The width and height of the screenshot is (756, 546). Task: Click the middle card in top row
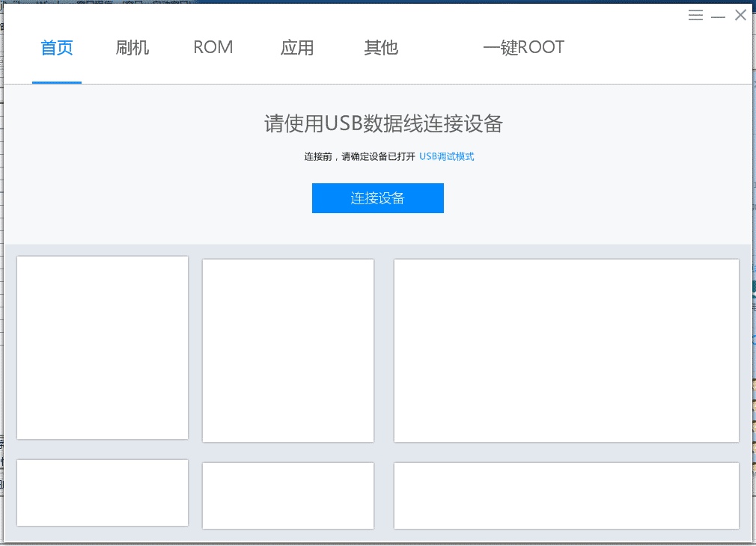287,350
